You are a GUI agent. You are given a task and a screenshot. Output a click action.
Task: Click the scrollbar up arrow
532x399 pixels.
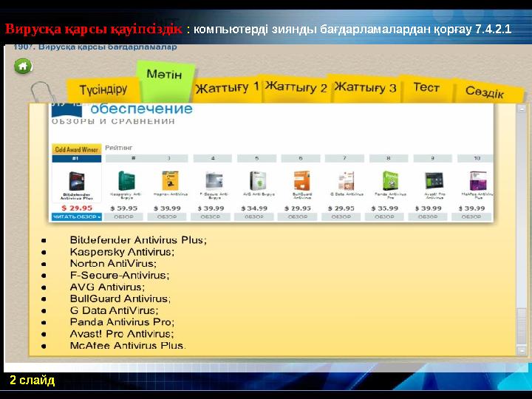(522, 109)
